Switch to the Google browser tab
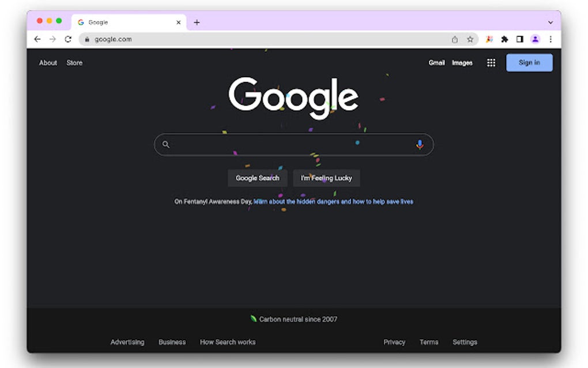Image resolution: width=588 pixels, height=368 pixels. [115, 22]
